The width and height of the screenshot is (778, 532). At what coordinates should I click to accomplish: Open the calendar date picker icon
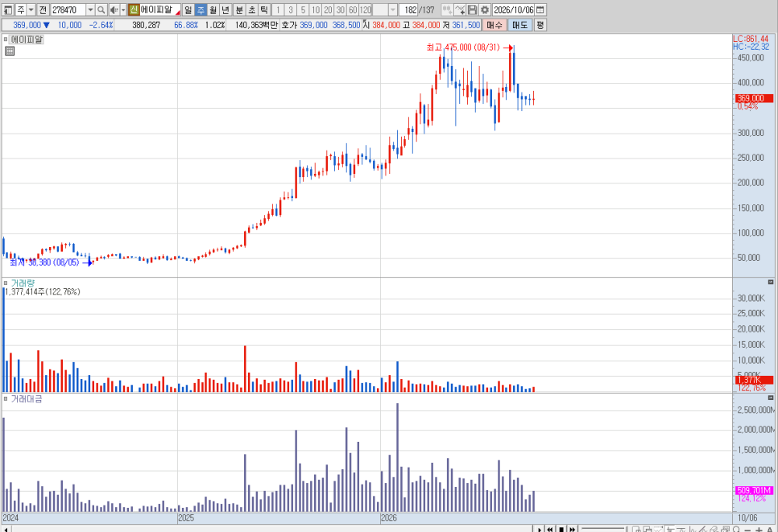(540, 10)
